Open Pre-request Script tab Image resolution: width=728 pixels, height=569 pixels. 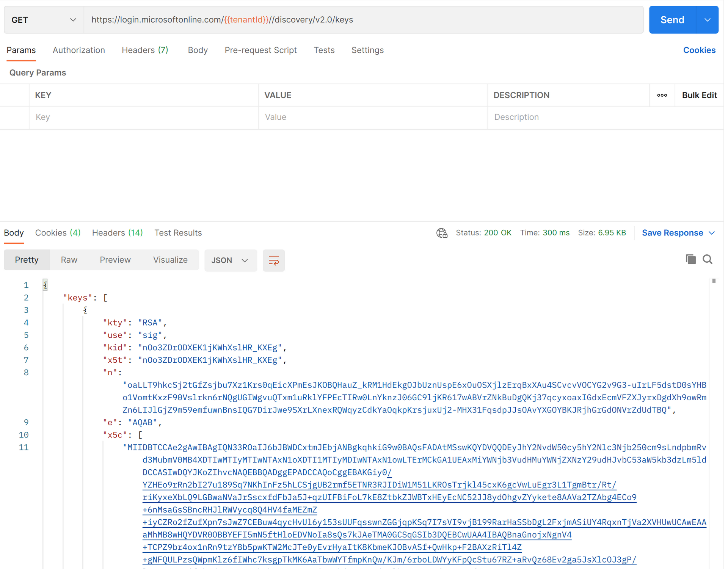tap(260, 50)
